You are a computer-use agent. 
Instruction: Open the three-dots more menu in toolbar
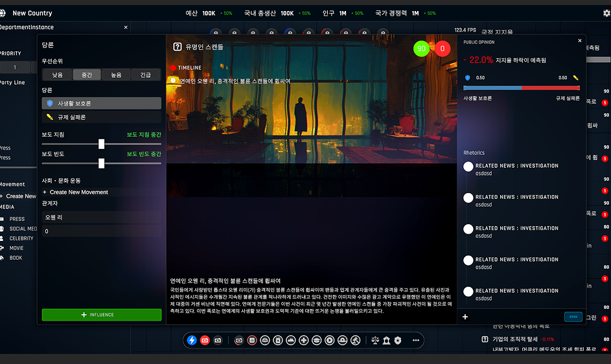pos(415,340)
